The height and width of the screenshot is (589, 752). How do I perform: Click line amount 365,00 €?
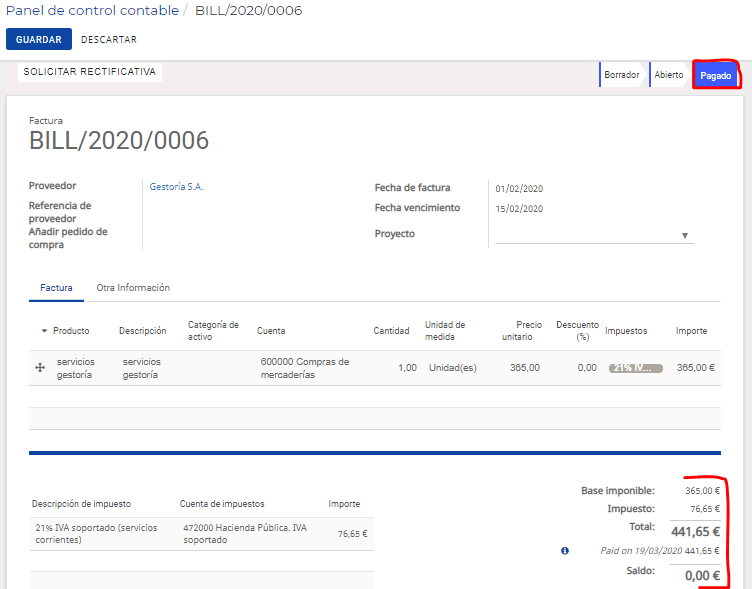[695, 368]
